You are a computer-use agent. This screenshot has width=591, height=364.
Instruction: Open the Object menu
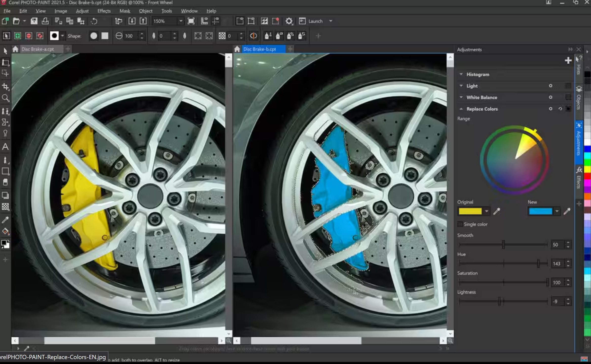pos(146,11)
